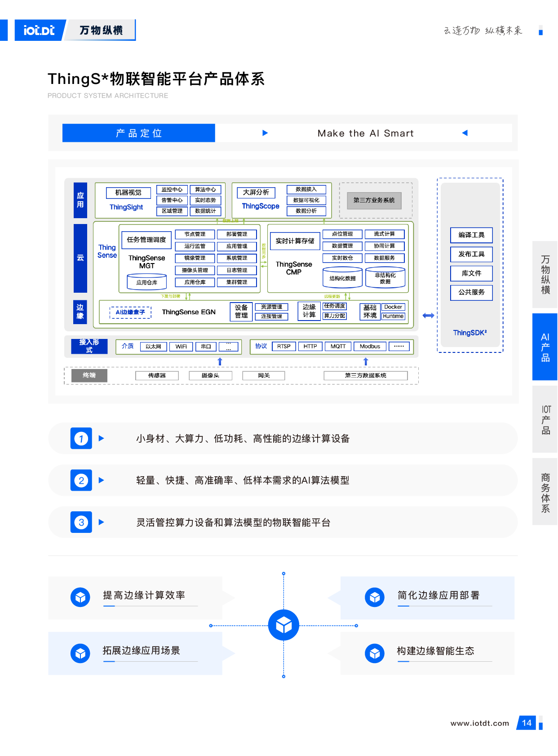Click the large central cube icon
558x756 pixels.
click(x=283, y=625)
